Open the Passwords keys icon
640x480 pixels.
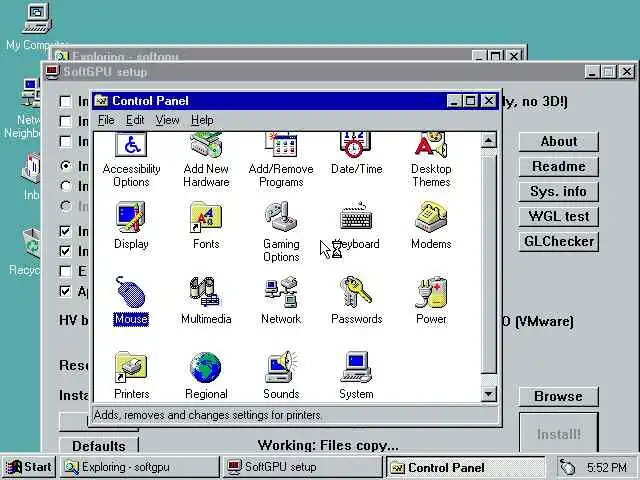coord(356,292)
